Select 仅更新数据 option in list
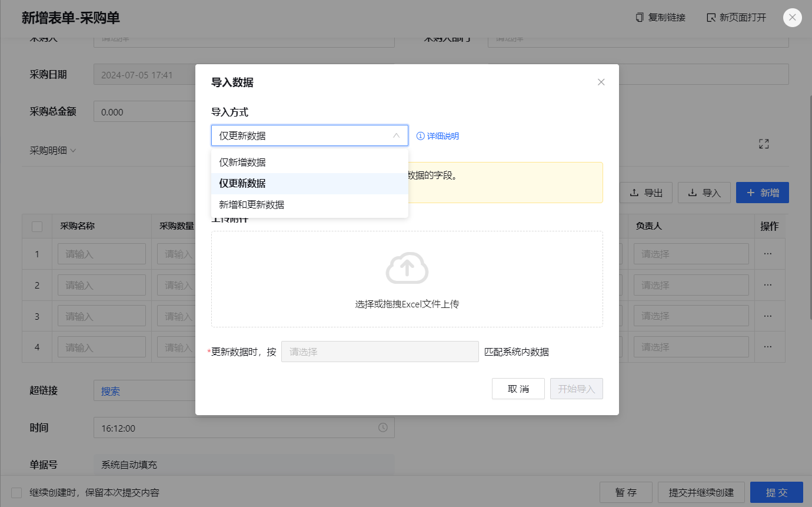The width and height of the screenshot is (812, 507). [310, 184]
